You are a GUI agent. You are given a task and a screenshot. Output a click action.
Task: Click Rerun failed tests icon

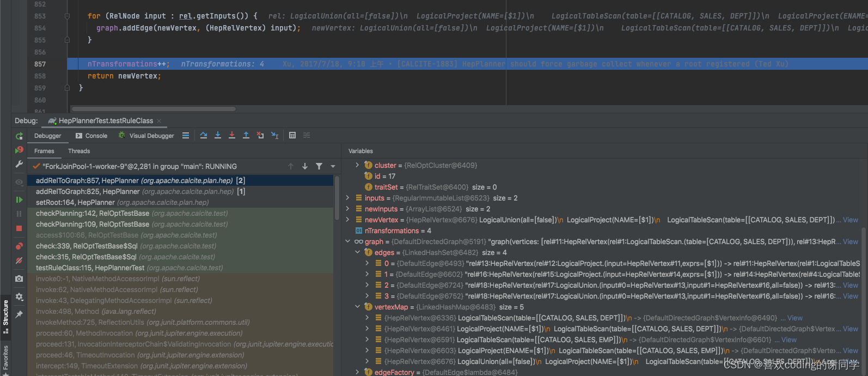tap(19, 150)
